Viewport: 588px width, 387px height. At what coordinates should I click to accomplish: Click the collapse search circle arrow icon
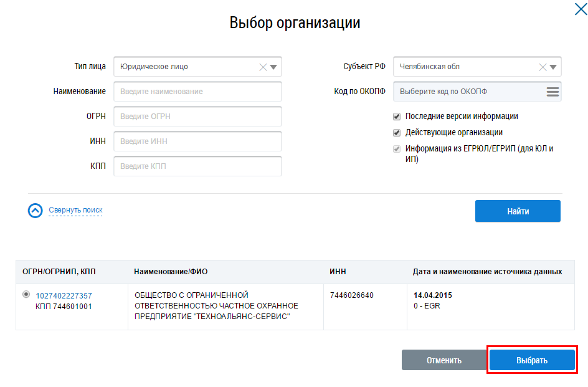pos(35,211)
